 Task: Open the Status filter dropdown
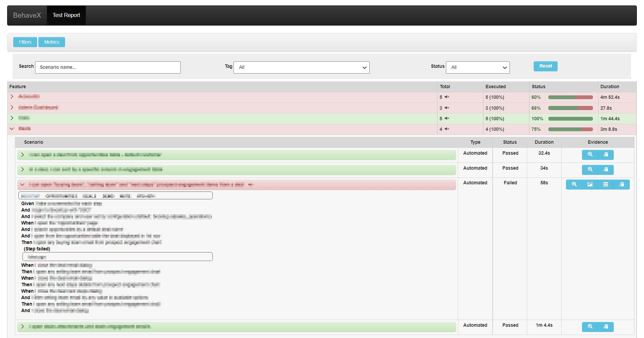point(478,67)
